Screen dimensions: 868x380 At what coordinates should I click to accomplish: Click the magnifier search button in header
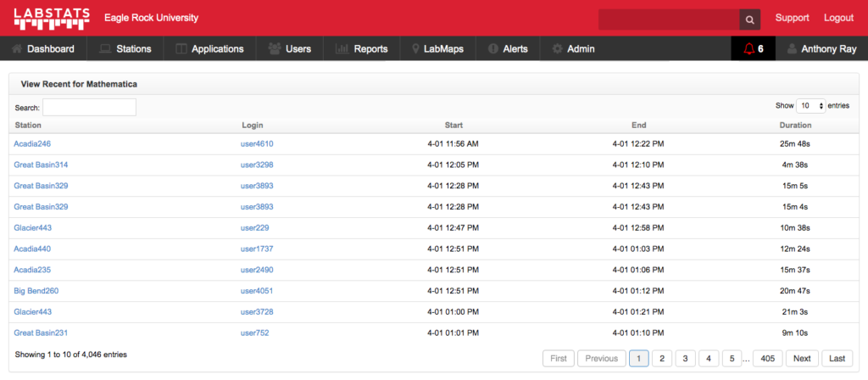(749, 20)
